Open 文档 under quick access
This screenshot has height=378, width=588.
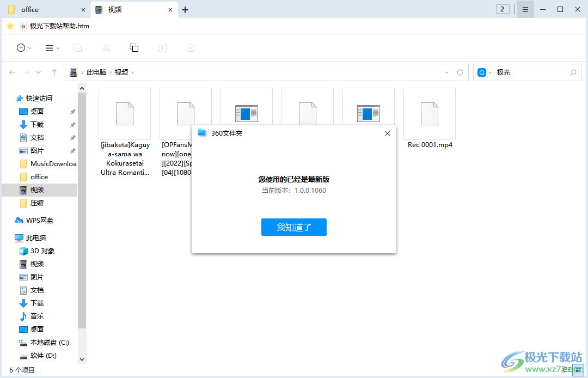point(37,138)
